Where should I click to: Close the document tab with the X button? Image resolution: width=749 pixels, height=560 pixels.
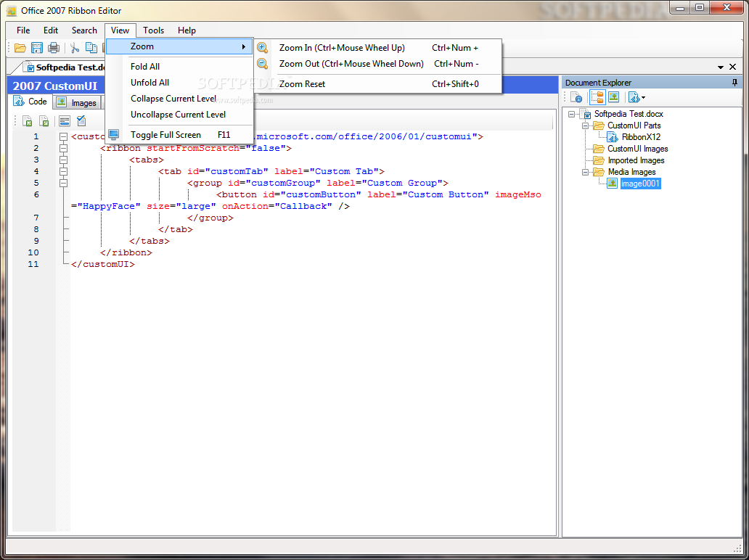[734, 67]
